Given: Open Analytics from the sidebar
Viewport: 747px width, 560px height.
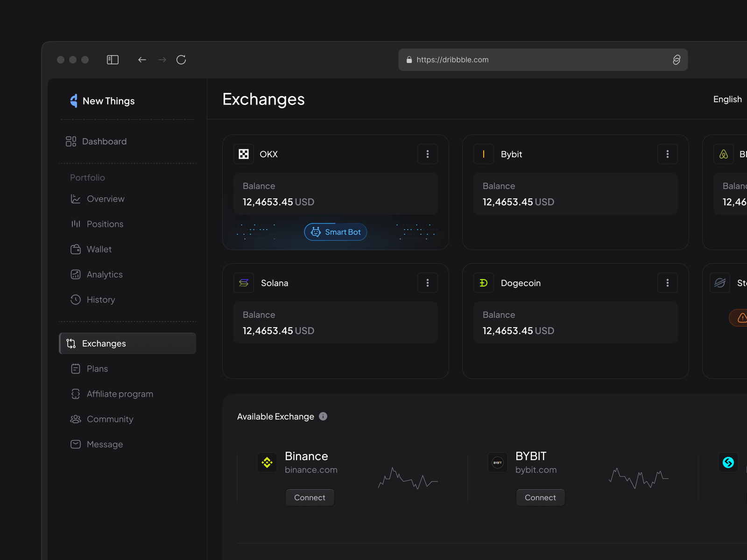Looking at the screenshot, I should click(x=97, y=274).
